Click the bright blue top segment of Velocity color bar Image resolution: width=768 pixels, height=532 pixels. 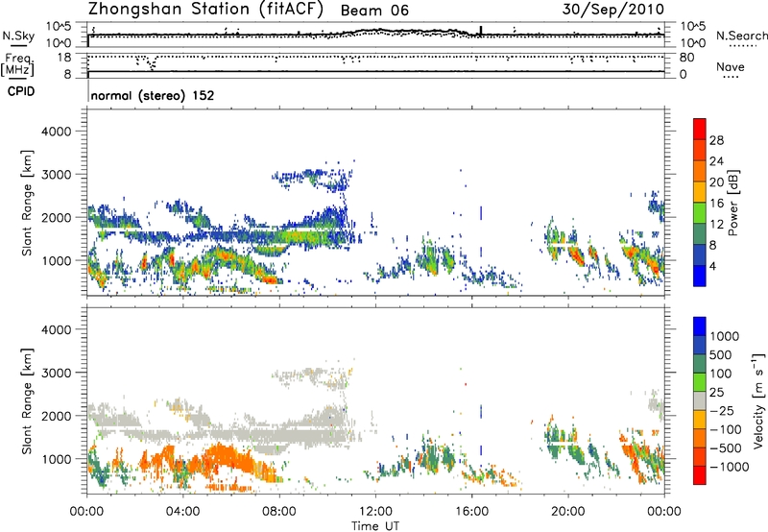700,326
